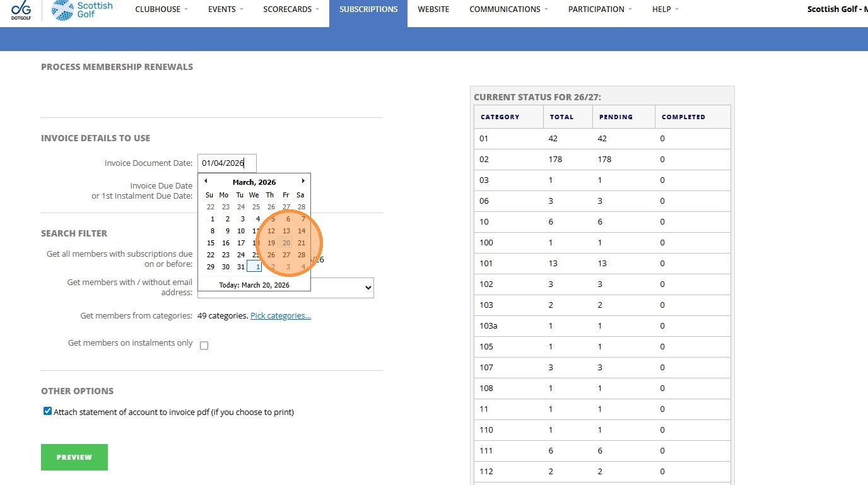Click '49 categories.' text
Viewport: 868px width, 485px height.
(x=223, y=315)
